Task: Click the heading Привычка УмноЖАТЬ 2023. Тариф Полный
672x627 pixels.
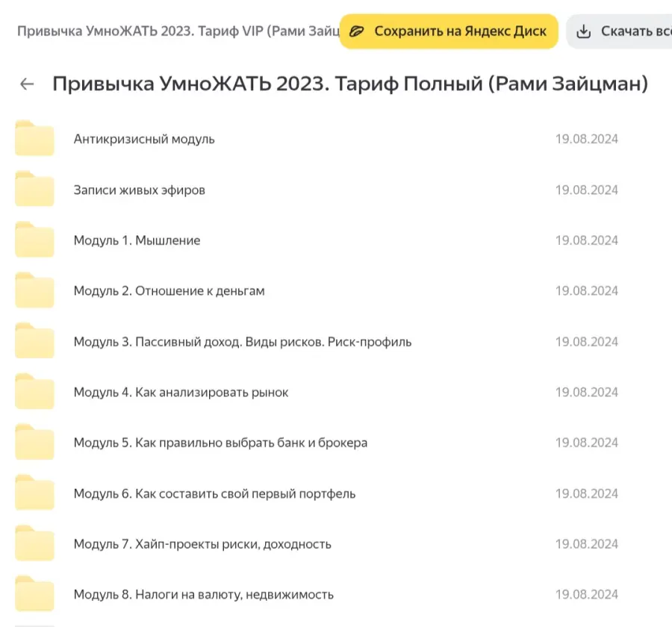Action: (349, 84)
